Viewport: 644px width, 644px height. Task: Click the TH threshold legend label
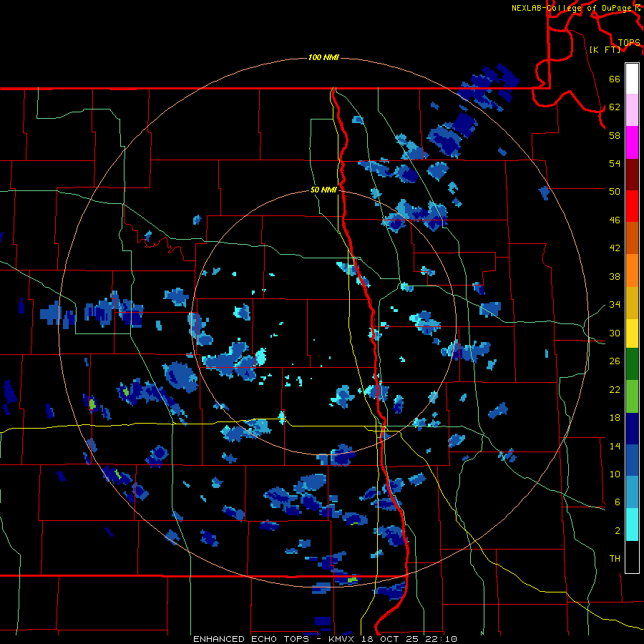(x=615, y=559)
